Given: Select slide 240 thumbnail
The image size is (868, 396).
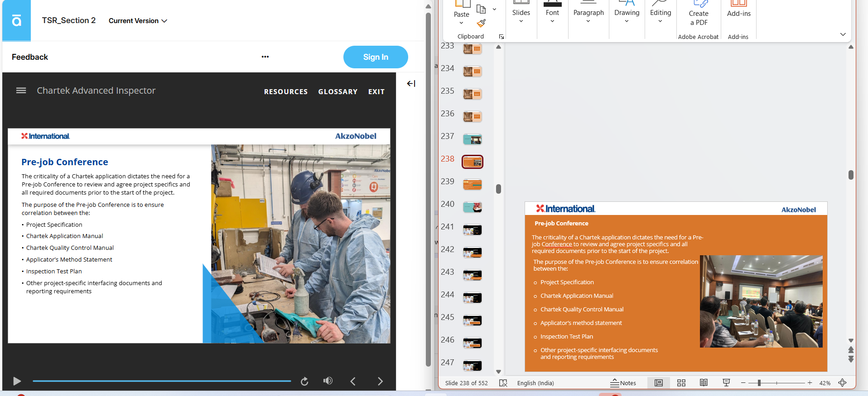Looking at the screenshot, I should point(472,207).
